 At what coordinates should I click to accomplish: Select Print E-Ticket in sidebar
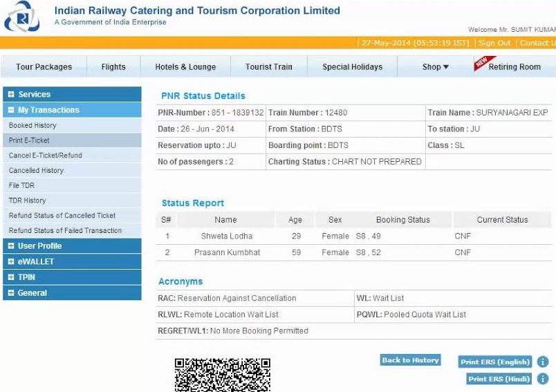pyautogui.click(x=72, y=140)
